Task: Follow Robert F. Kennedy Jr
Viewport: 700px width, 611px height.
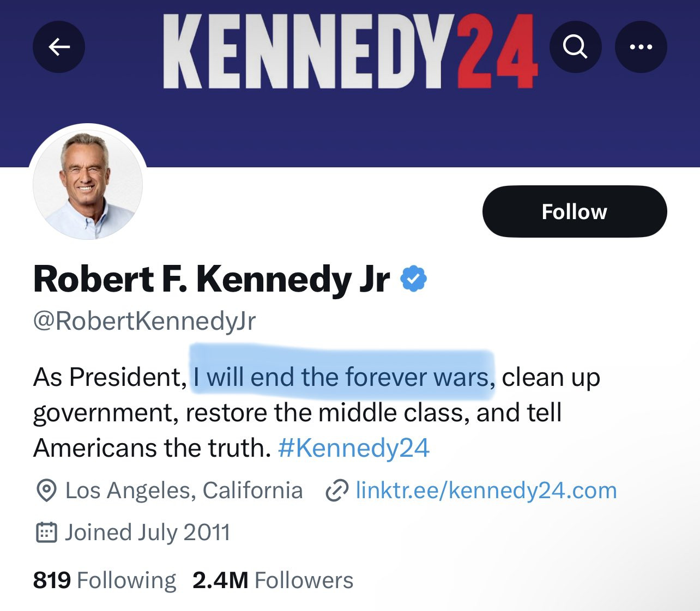Action: click(x=574, y=211)
